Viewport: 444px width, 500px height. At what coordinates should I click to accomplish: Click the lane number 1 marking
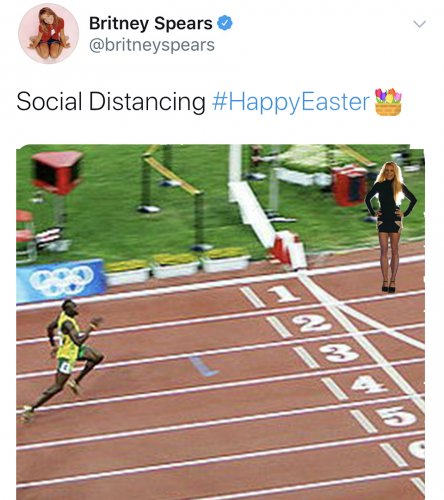tap(283, 294)
